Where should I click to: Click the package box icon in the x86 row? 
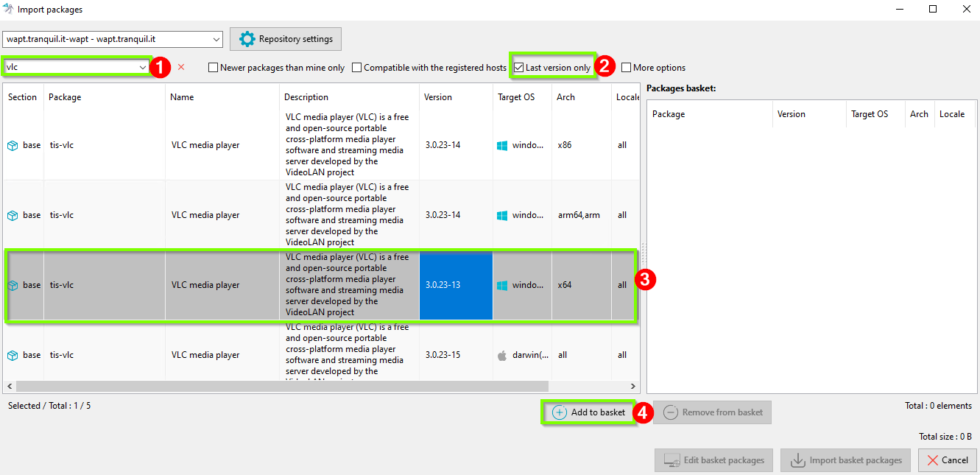(13, 145)
